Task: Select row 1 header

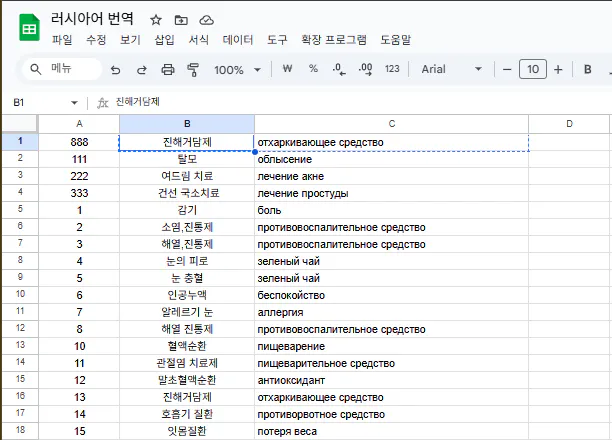Action: [20, 142]
